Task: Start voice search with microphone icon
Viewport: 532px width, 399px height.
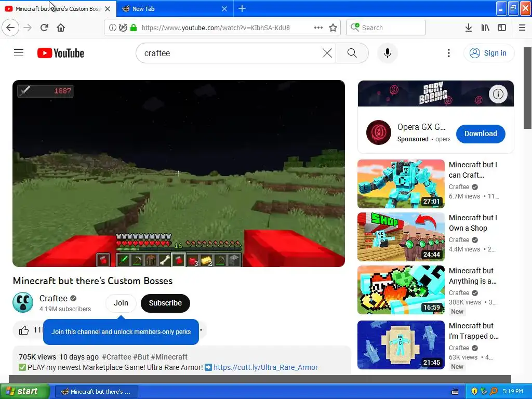Action: pyautogui.click(x=388, y=53)
